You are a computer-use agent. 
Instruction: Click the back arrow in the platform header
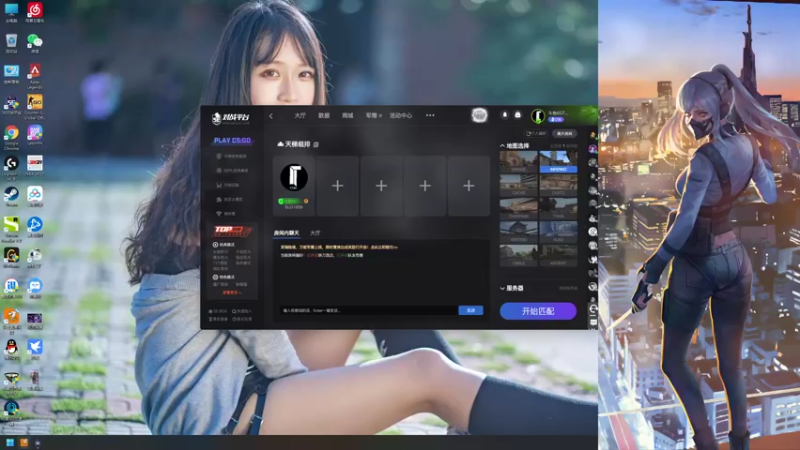pos(271,116)
